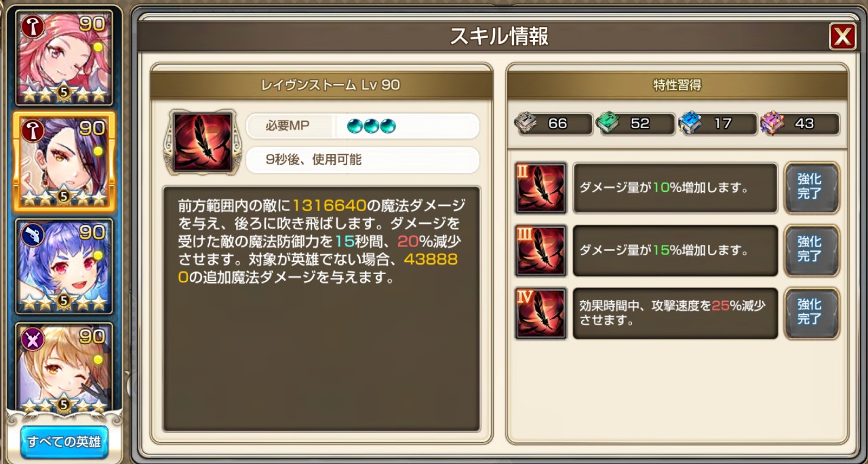Image resolution: width=868 pixels, height=464 pixels.
Task: Select the dark-haired hero with eyepatch
Action: click(64, 162)
